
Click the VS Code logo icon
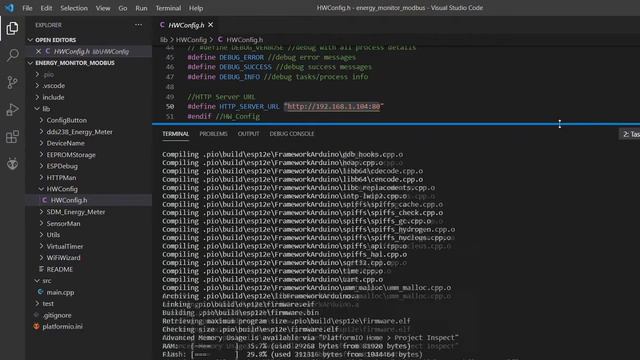9,8
